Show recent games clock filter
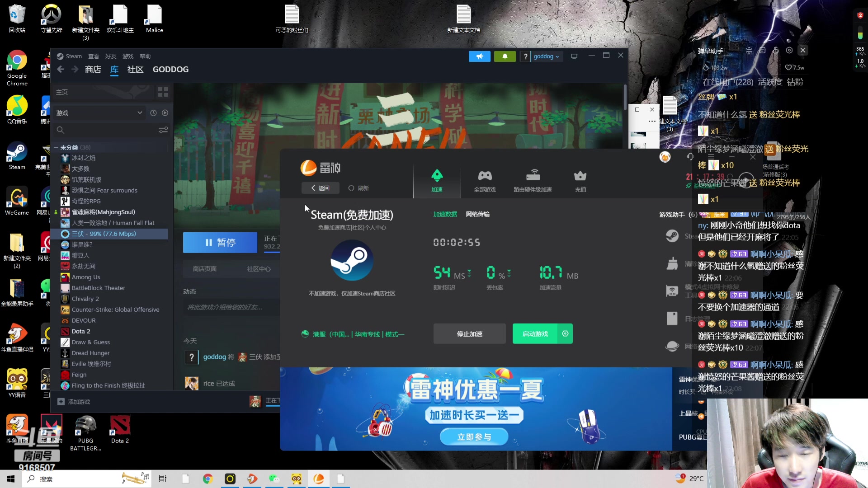 coord(153,113)
